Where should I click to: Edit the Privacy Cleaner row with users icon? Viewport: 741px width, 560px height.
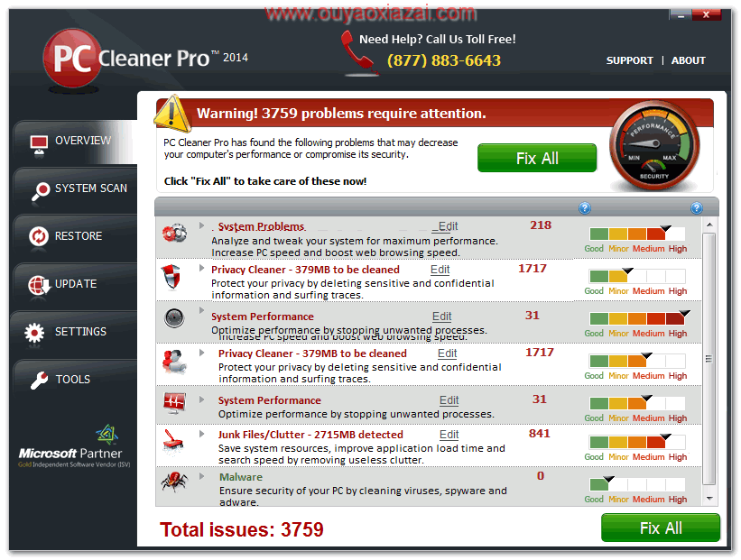click(x=447, y=353)
